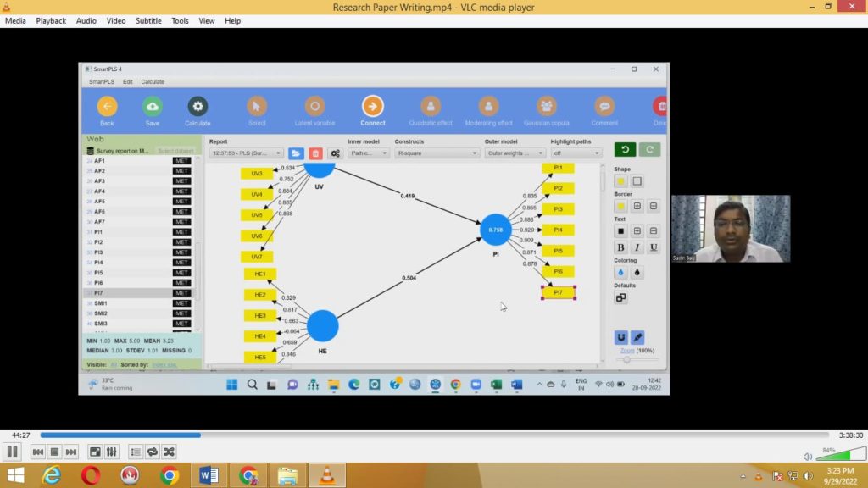Show hidden system tray icons
The height and width of the screenshot is (488, 868).
pos(743,475)
